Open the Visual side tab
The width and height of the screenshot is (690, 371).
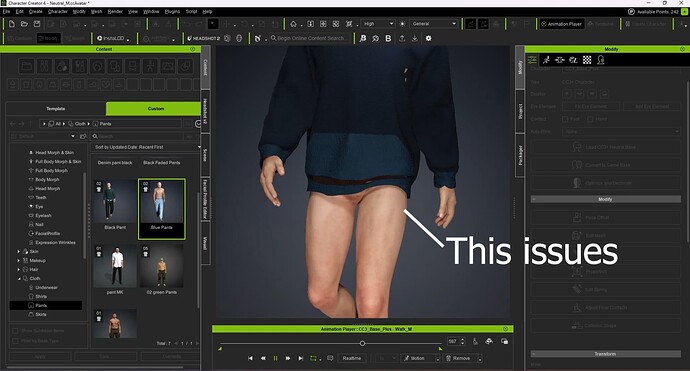[205, 243]
